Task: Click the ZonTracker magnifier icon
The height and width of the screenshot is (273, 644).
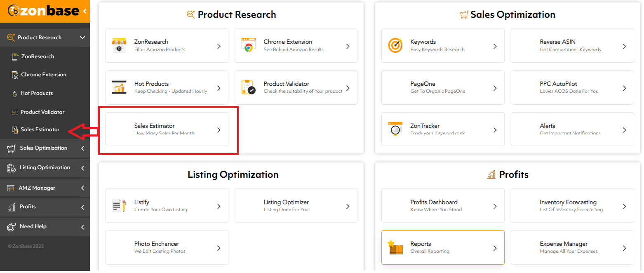Action: point(395,129)
